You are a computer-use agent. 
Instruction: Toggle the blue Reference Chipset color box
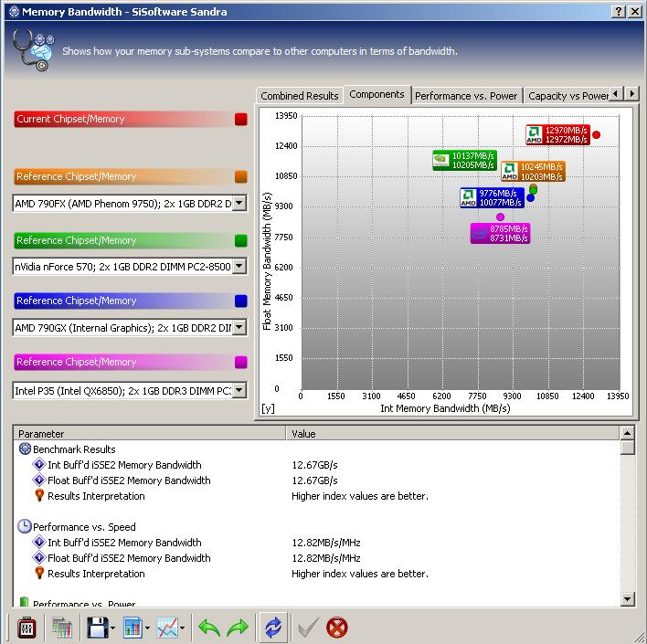click(241, 301)
